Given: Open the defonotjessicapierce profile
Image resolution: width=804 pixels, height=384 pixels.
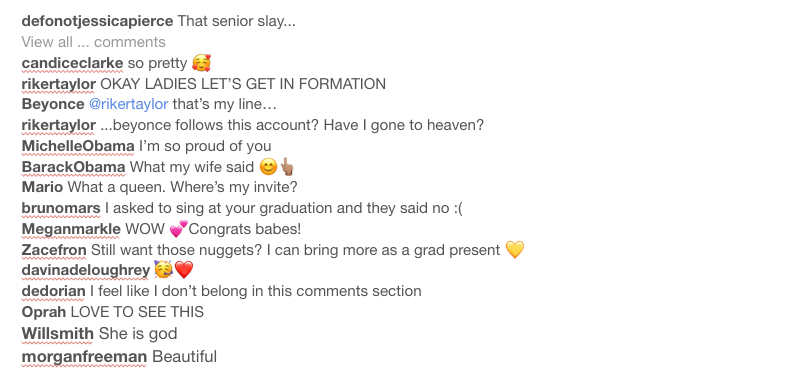Looking at the screenshot, I should [x=97, y=22].
